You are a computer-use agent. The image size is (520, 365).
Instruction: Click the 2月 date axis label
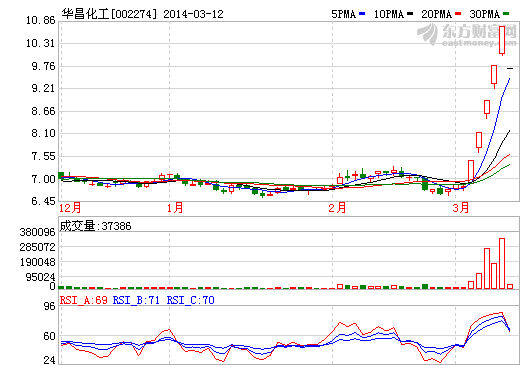point(337,208)
